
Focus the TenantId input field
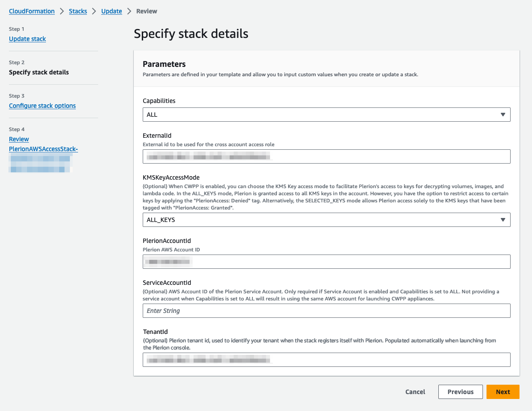[326, 360]
